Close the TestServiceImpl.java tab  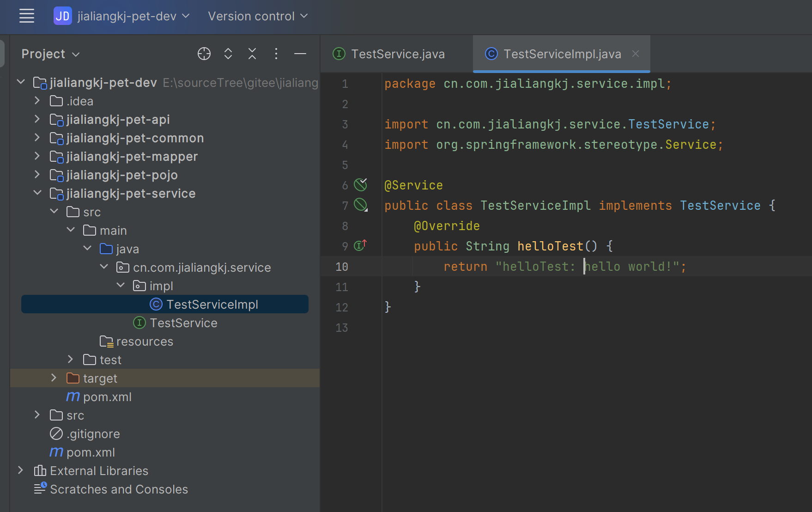tap(636, 54)
